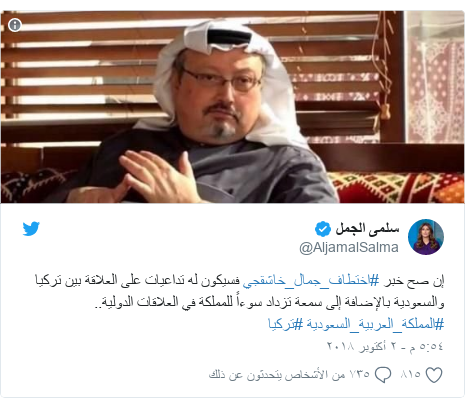Open hashtag #اختطاف_جمال_خاشقجي

[x=307, y=281]
